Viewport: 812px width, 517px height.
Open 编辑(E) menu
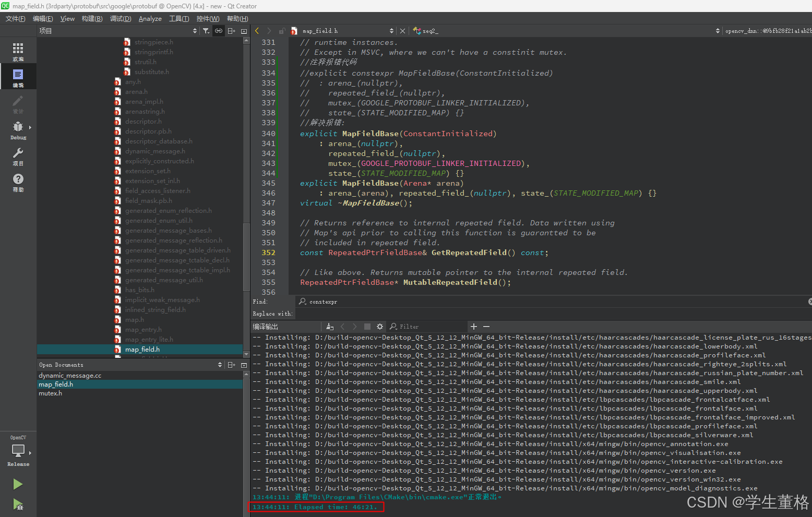tap(43, 18)
